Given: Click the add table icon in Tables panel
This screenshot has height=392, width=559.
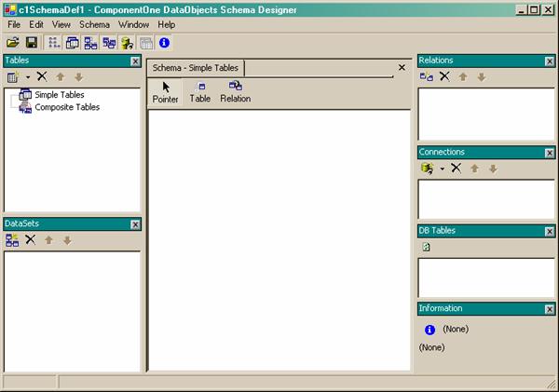Looking at the screenshot, I should point(13,77).
